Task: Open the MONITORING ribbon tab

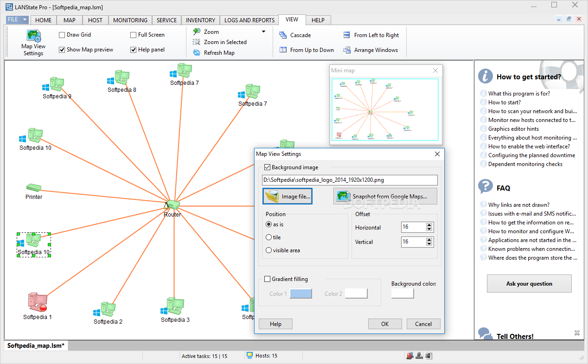Action: coord(130,20)
